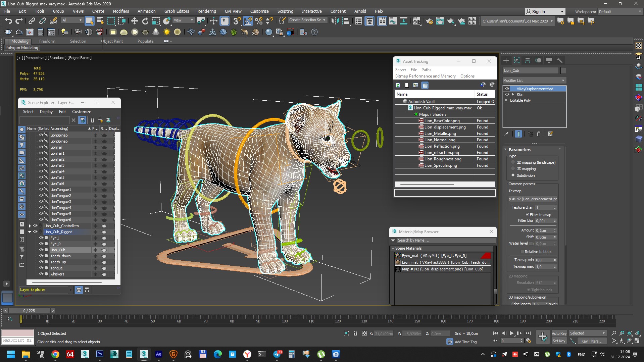This screenshot has height=362, width=644.
Task: Click the Set Key button
Action: [559, 341]
